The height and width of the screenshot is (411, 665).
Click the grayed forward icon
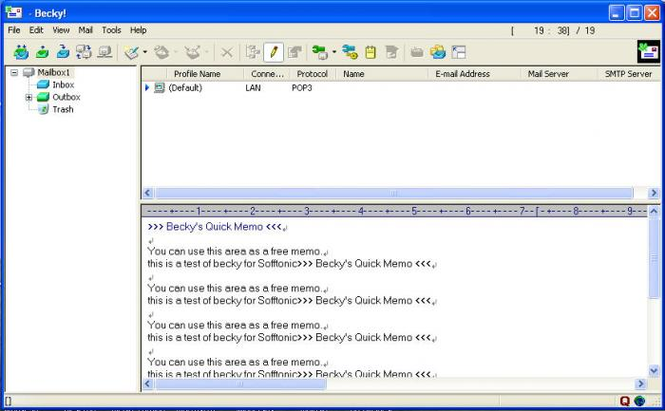(193, 52)
